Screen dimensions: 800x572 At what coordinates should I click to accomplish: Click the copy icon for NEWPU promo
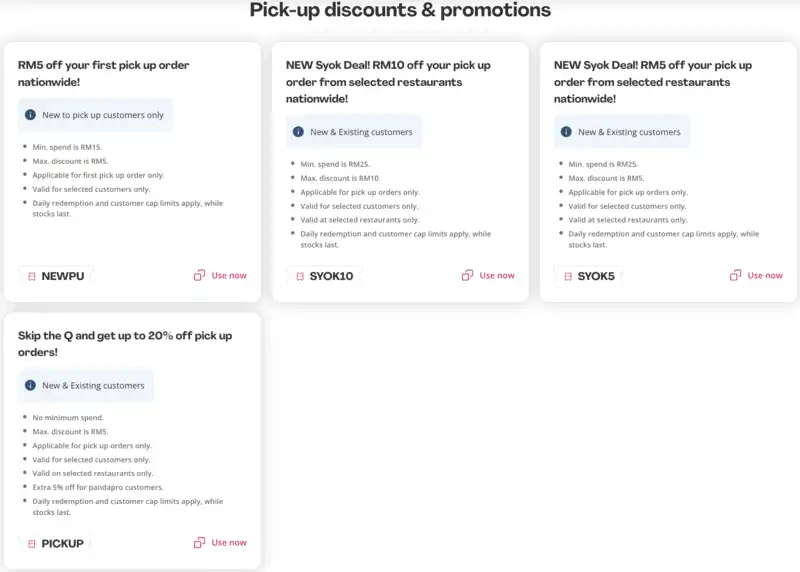(x=199, y=276)
